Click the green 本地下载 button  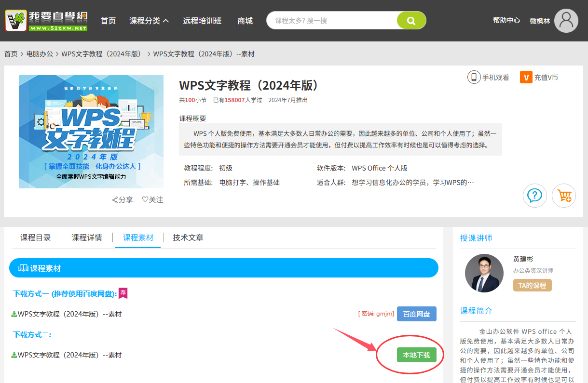point(416,355)
